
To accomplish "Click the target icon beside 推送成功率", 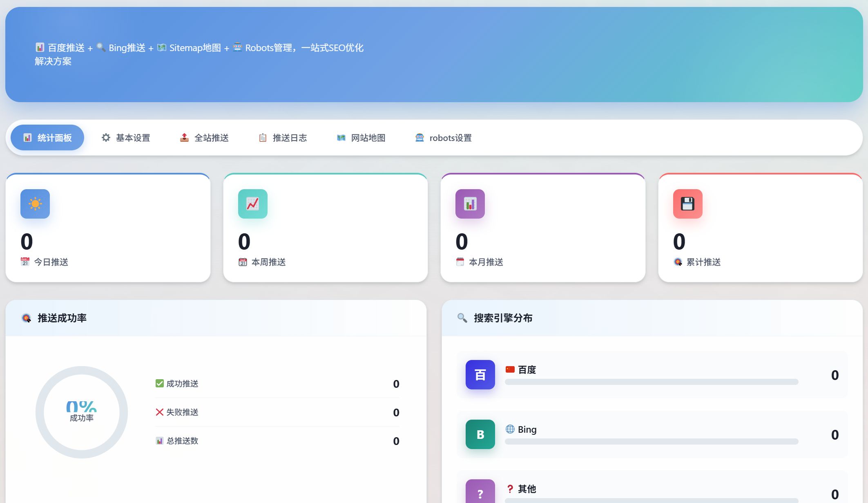I will (x=26, y=318).
